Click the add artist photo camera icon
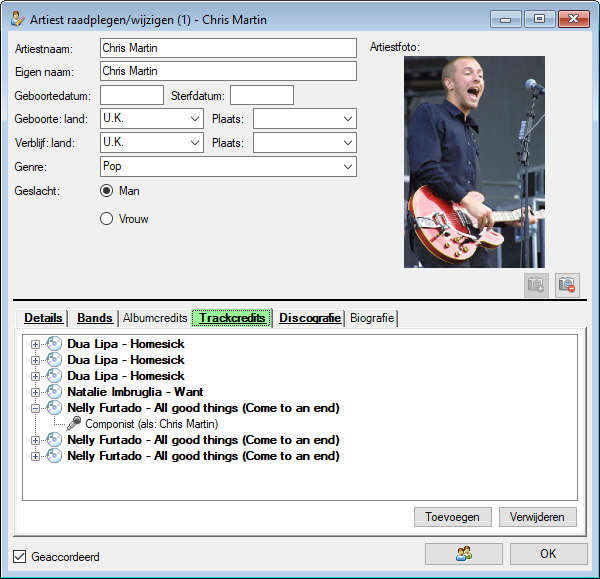This screenshot has width=600, height=579. pyautogui.click(x=536, y=285)
